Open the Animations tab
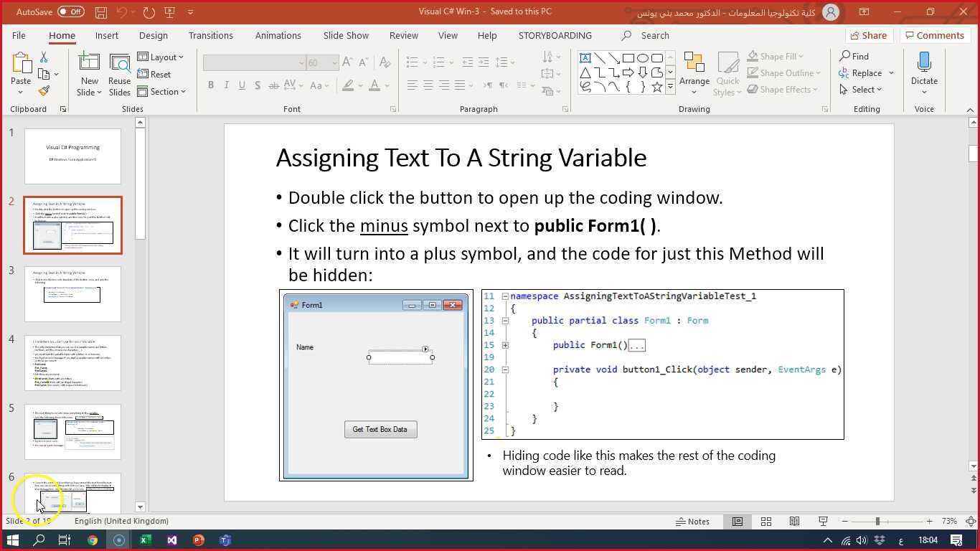The width and height of the screenshot is (980, 551). point(278,35)
